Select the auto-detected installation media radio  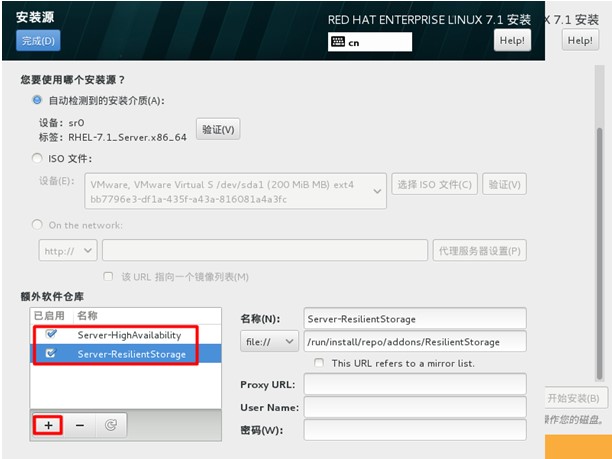(38, 100)
